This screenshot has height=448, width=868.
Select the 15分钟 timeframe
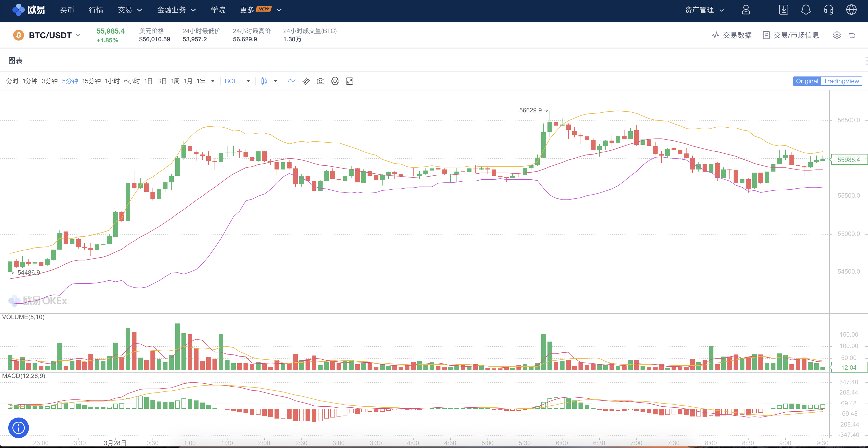point(91,81)
